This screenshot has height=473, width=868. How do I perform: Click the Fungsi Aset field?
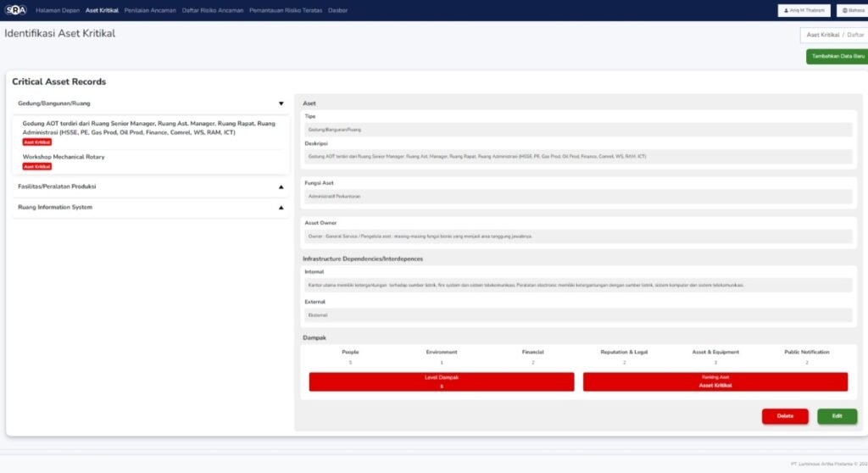point(577,196)
